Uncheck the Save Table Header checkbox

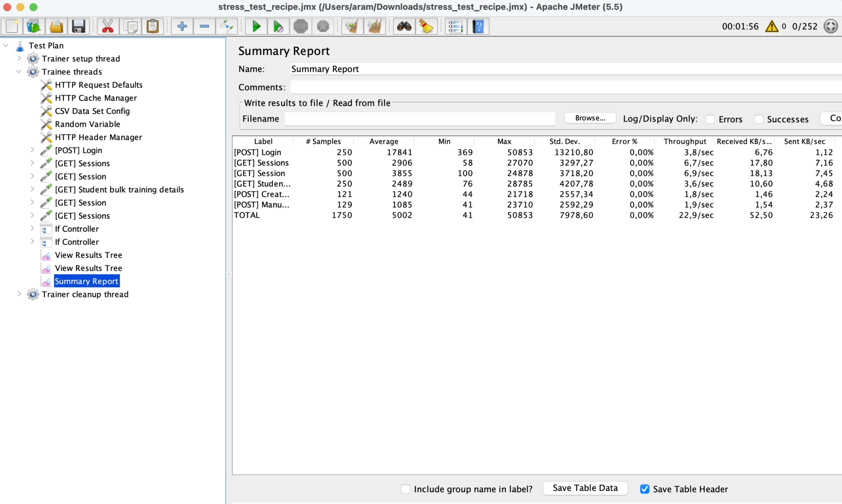tap(644, 489)
